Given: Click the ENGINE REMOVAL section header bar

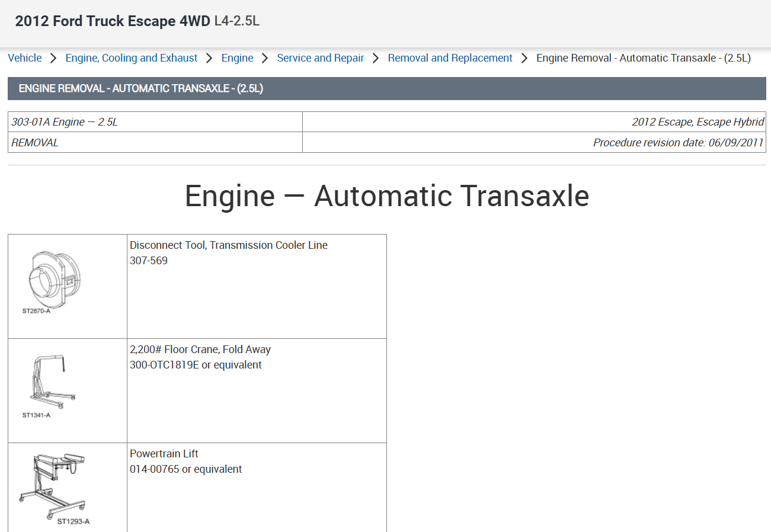Looking at the screenshot, I should coord(386,89).
